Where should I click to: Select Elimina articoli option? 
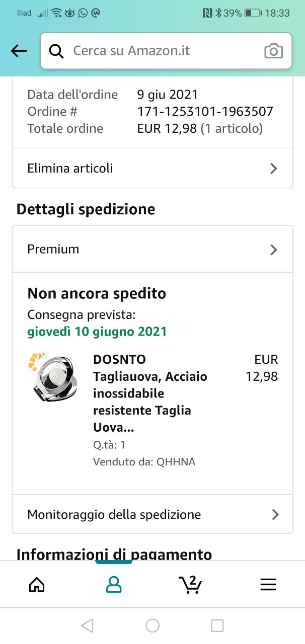click(152, 169)
